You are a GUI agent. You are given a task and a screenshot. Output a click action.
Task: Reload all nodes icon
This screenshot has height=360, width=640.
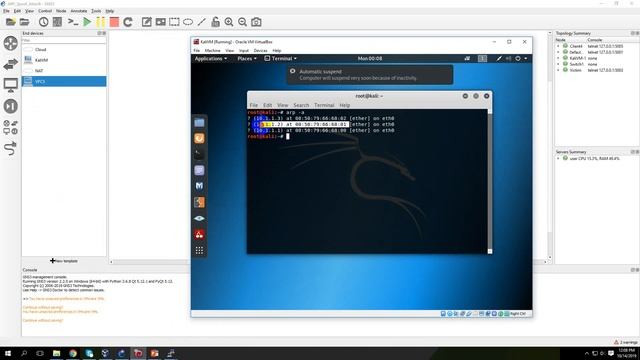click(128, 22)
